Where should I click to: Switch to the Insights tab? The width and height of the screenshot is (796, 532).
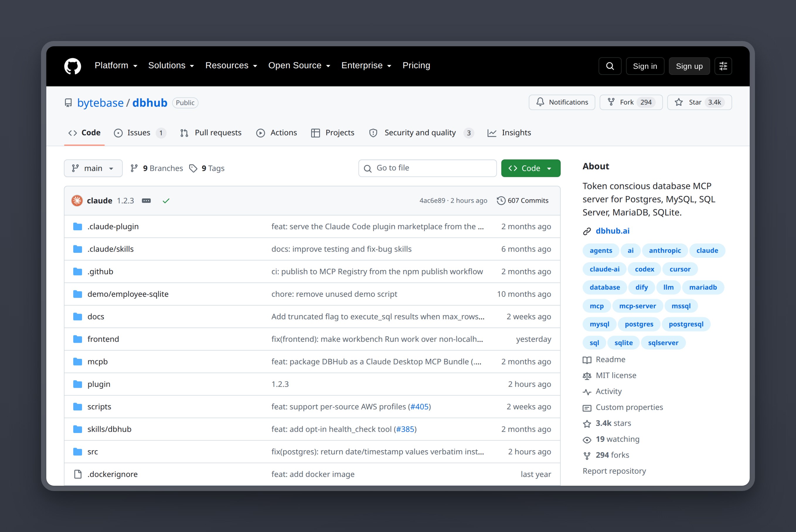coord(509,133)
